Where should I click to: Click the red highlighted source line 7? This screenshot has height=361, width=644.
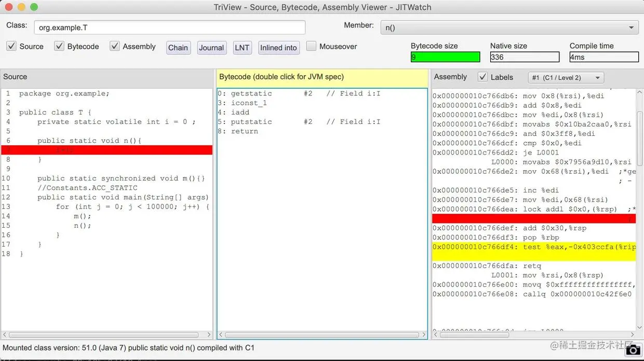coord(106,150)
